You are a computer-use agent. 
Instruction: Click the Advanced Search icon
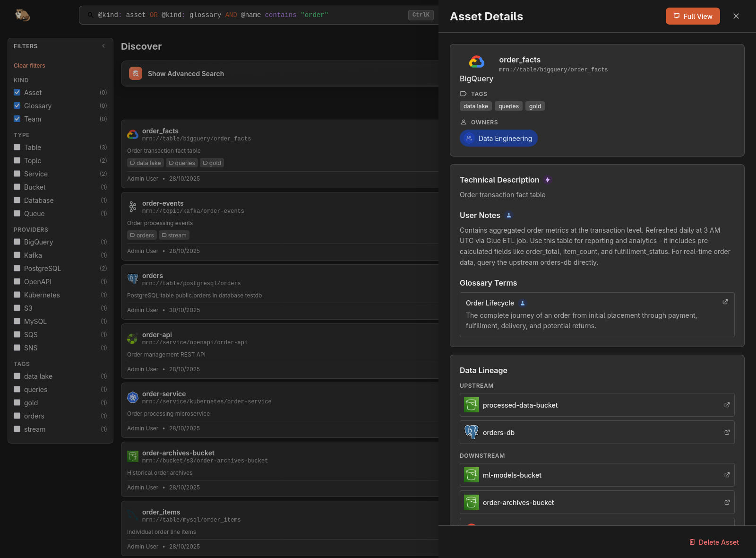136,74
